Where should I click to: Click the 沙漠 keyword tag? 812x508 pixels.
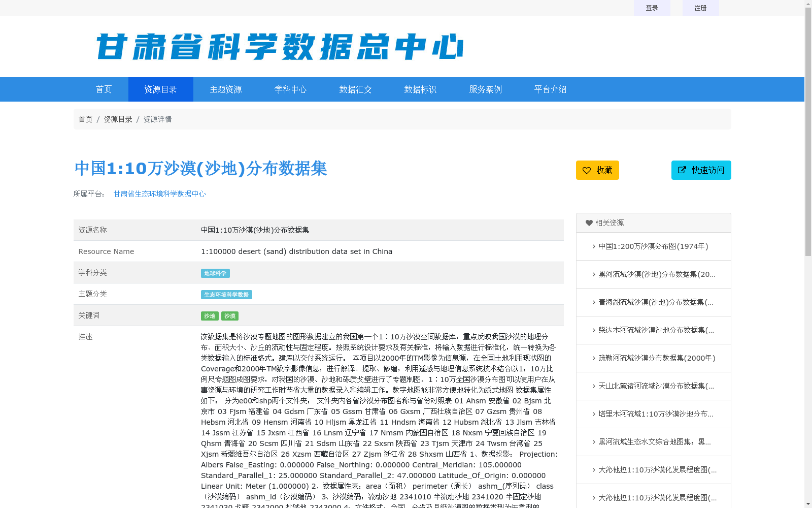point(230,316)
